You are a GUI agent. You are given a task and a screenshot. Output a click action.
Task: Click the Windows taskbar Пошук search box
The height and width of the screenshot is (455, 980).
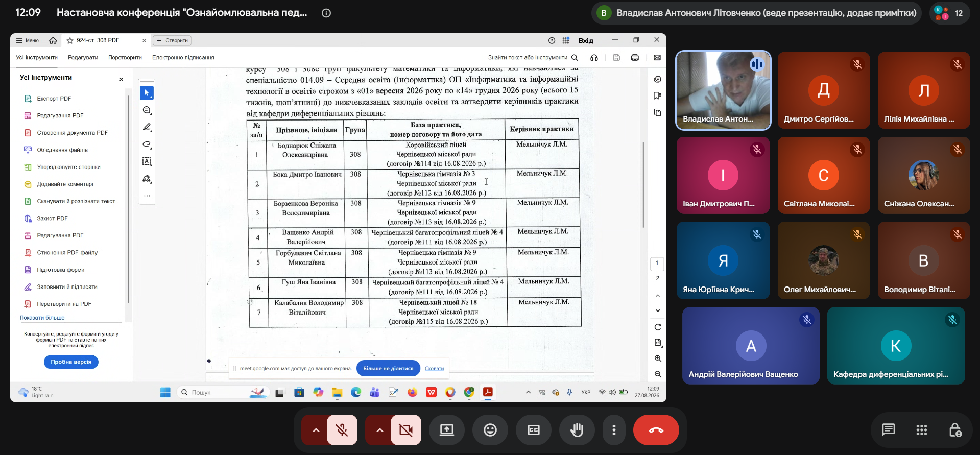(223, 392)
